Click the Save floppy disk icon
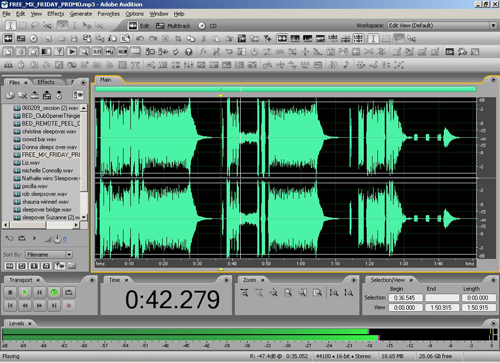The width and height of the screenshot is (500, 363). pos(74,39)
